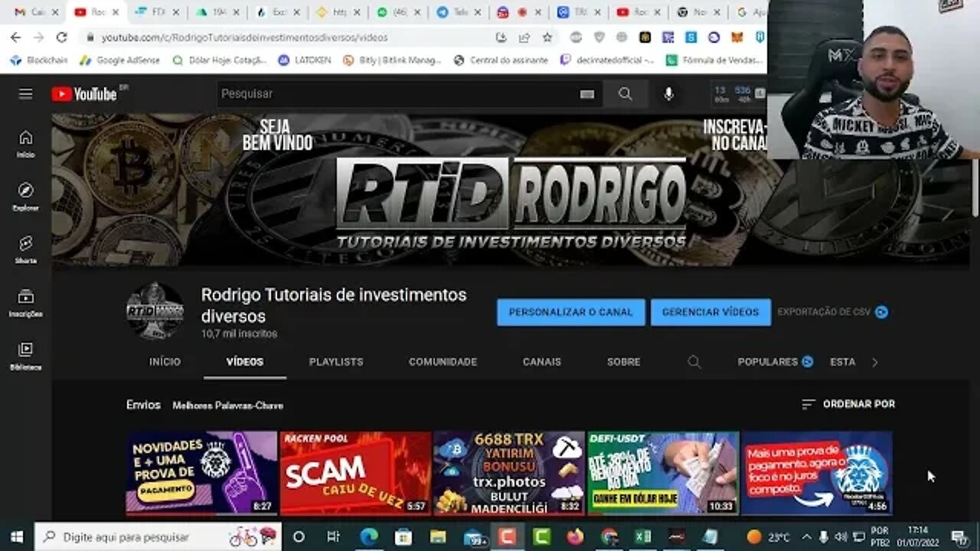Open the notification center icon
Viewport: 980px width, 551px height.
(x=959, y=536)
